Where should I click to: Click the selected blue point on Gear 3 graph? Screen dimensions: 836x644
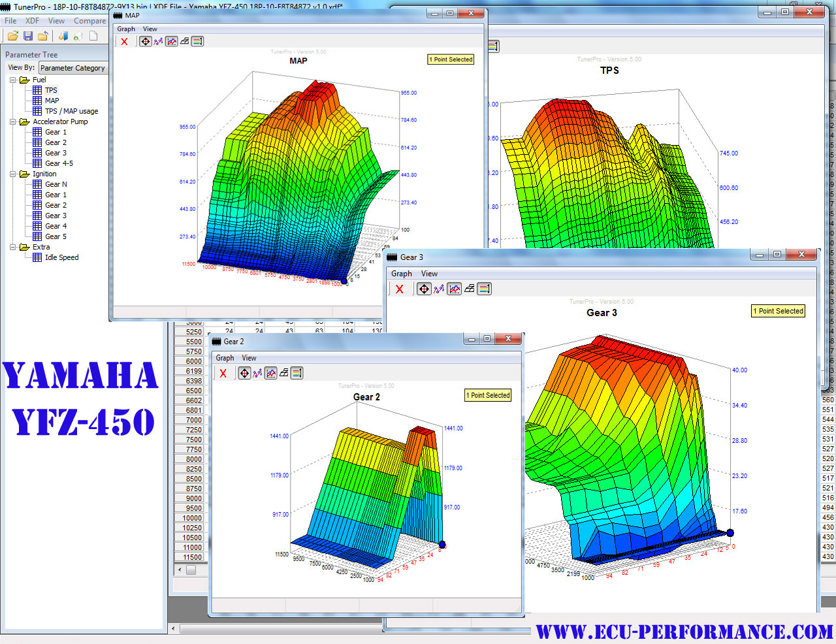click(730, 533)
